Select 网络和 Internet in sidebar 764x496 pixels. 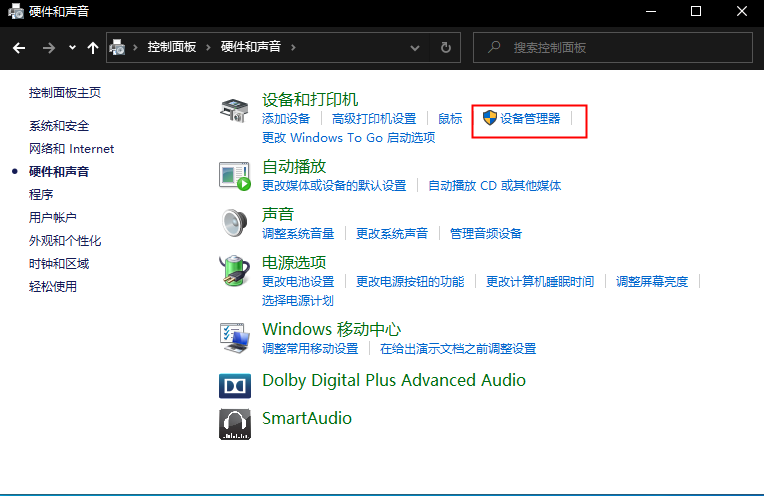point(71,149)
